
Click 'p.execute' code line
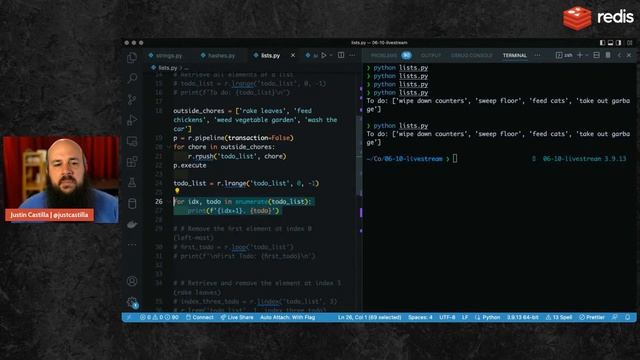coord(190,165)
